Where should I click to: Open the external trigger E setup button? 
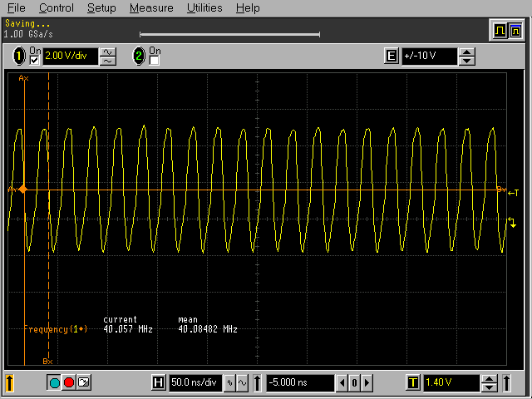pos(392,56)
